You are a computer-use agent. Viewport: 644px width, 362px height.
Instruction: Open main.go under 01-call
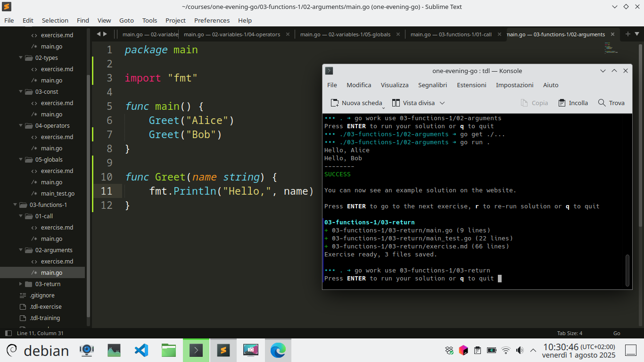[x=51, y=239]
